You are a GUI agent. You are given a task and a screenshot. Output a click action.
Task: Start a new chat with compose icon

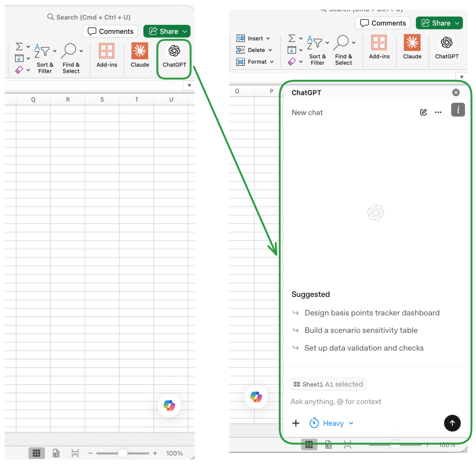423,112
